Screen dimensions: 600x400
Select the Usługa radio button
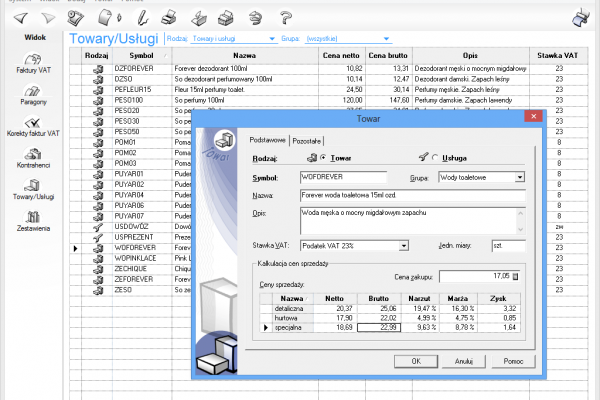pyautogui.click(x=437, y=158)
